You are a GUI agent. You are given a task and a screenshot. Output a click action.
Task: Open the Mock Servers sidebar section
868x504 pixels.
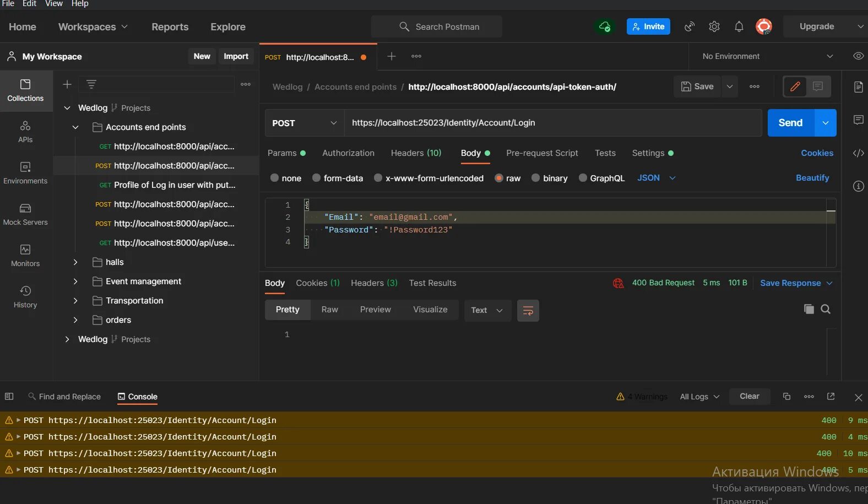(25, 214)
